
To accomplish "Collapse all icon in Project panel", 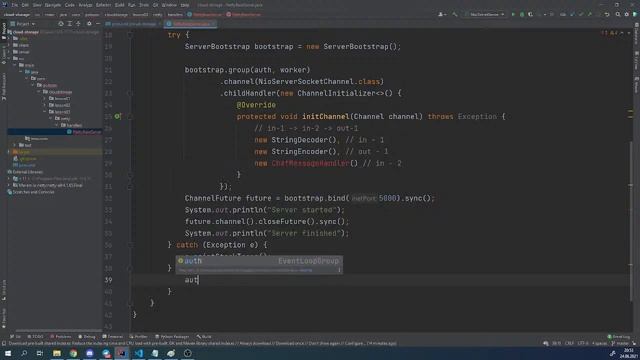I will tap(78, 24).
